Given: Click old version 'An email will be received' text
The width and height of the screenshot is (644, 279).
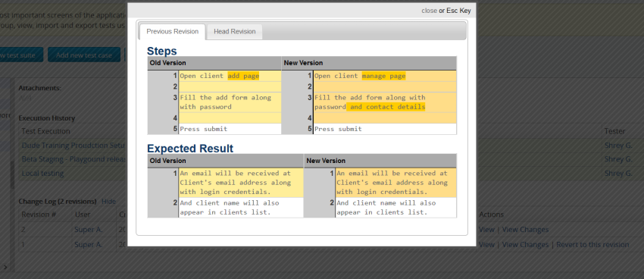Looking at the screenshot, I should click(235, 183).
